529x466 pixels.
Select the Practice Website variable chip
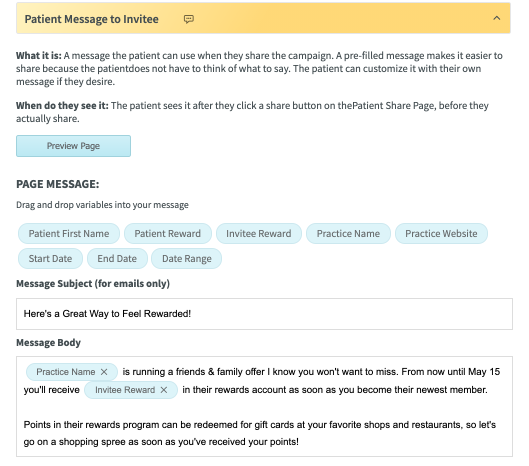coord(441,234)
